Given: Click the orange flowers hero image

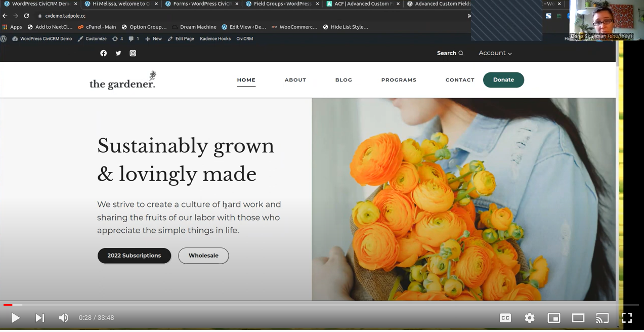Looking at the screenshot, I should point(463,199).
